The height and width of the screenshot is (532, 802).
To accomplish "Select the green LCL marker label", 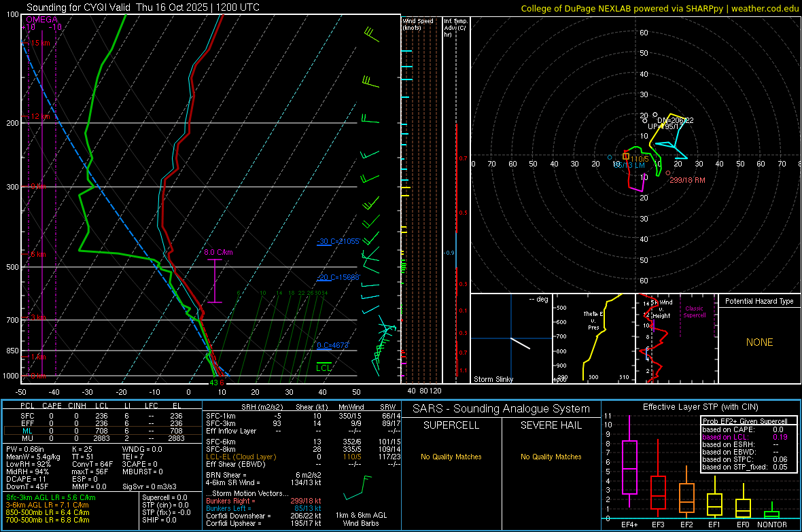I will [x=324, y=368].
